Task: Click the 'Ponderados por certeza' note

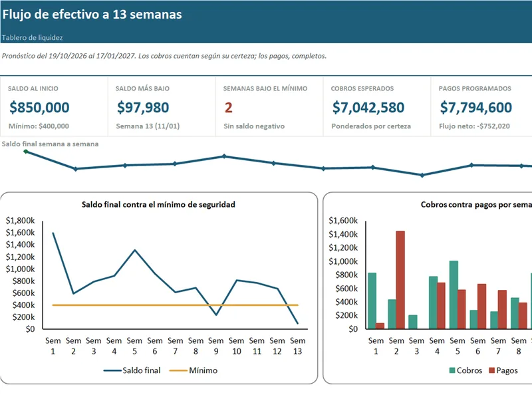Action: pos(371,126)
